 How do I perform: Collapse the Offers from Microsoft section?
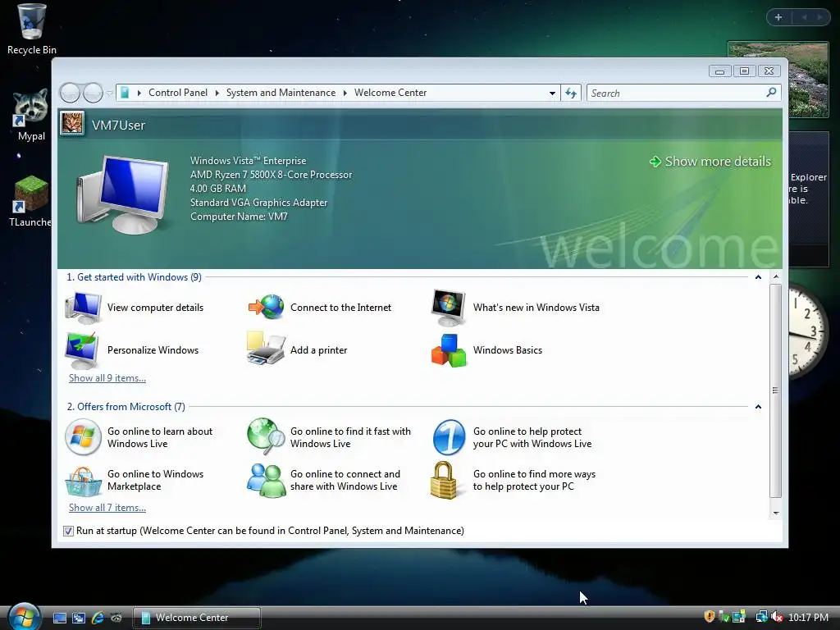coord(758,407)
